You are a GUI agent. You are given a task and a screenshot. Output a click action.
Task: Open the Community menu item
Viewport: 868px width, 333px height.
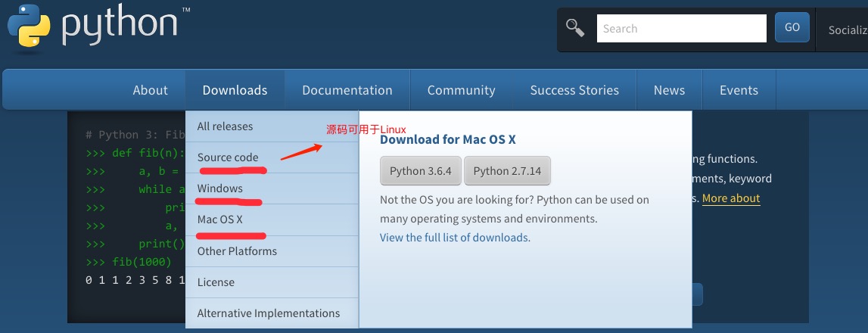[461, 90]
